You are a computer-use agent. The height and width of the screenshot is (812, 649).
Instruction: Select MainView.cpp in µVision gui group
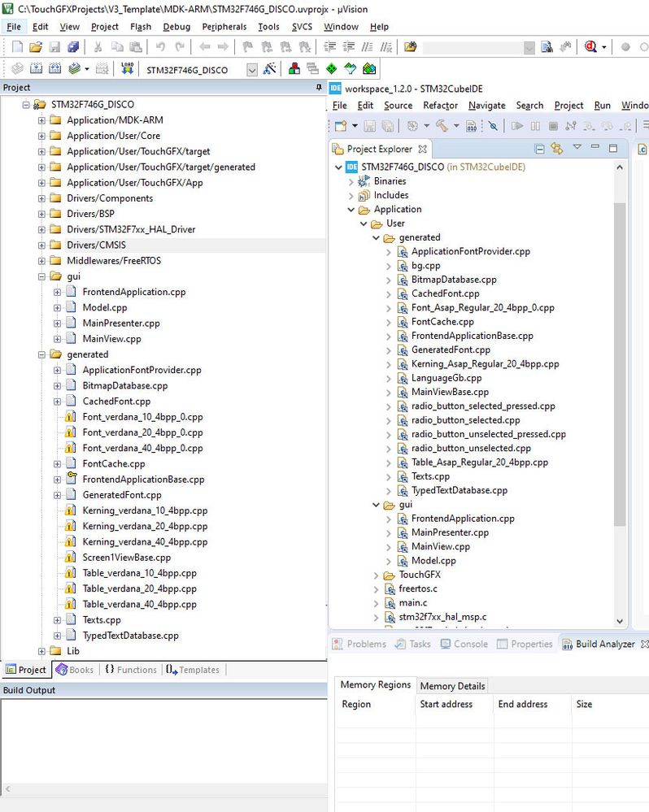(111, 339)
